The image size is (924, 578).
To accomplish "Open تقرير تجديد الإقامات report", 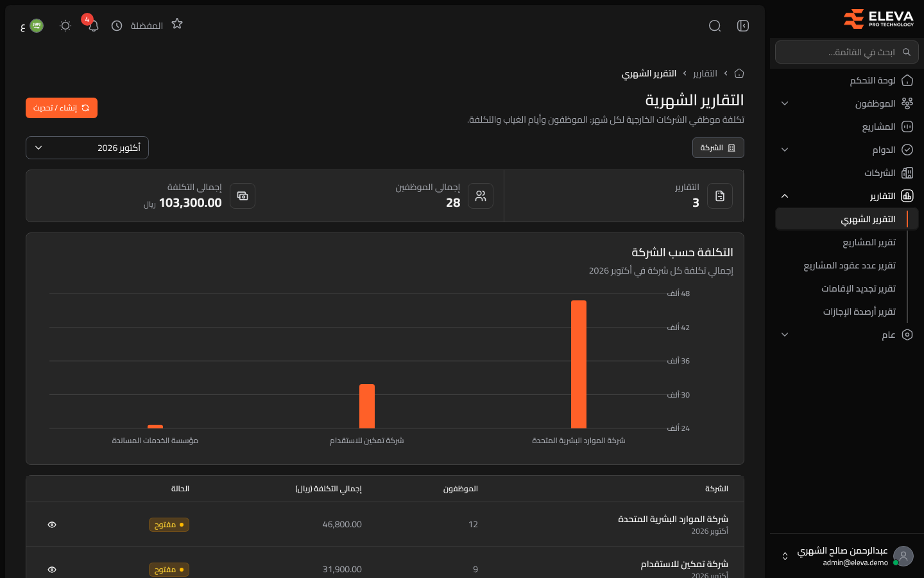I will click(859, 288).
